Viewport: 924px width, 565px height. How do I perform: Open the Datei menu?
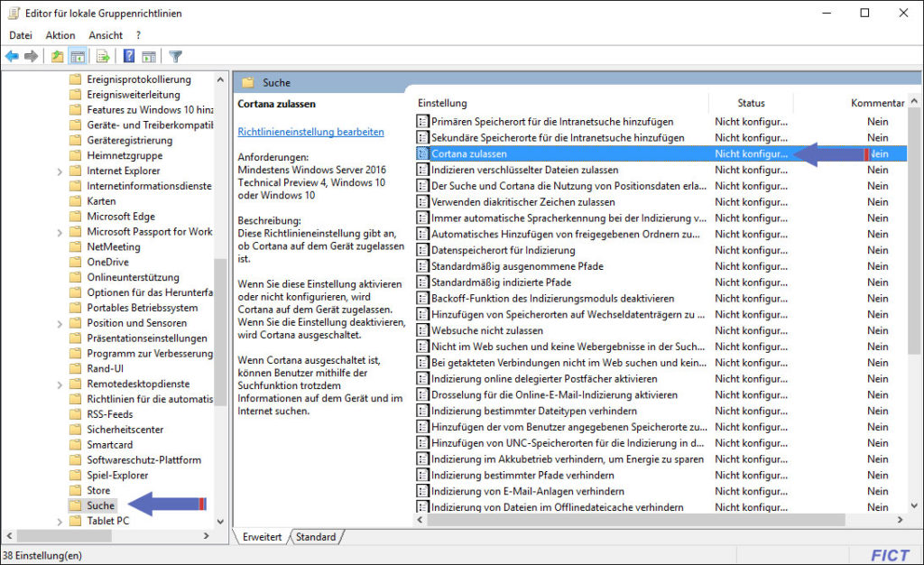tap(21, 35)
